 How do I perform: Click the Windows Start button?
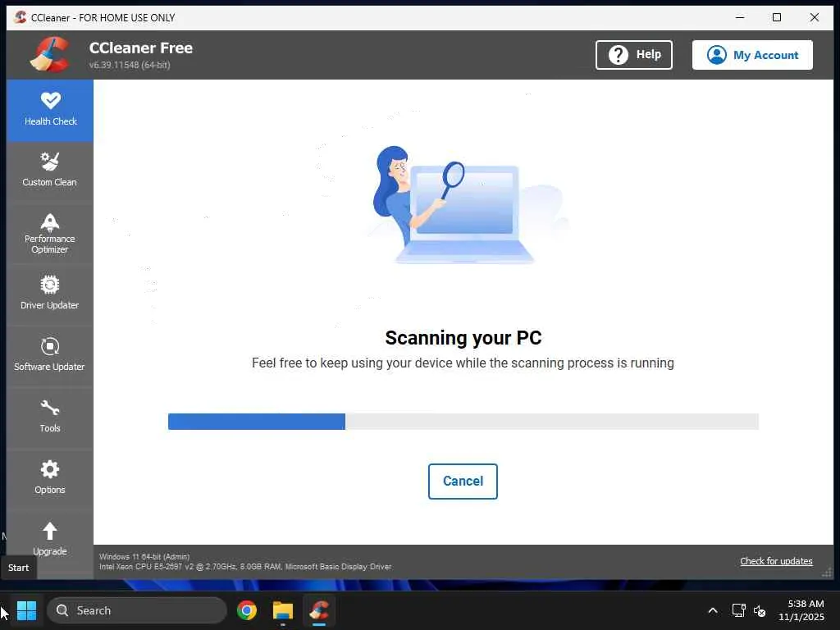pyautogui.click(x=26, y=610)
